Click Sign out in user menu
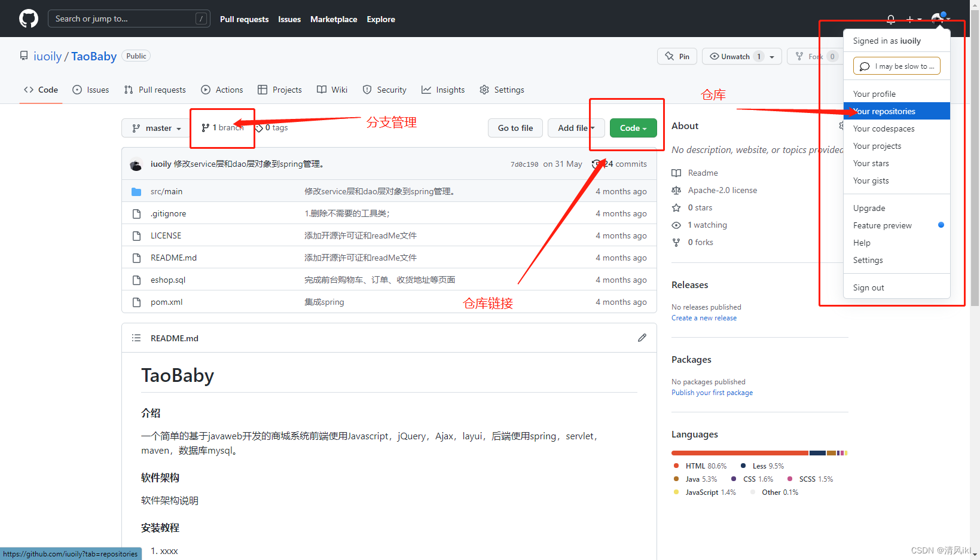 coord(897,287)
